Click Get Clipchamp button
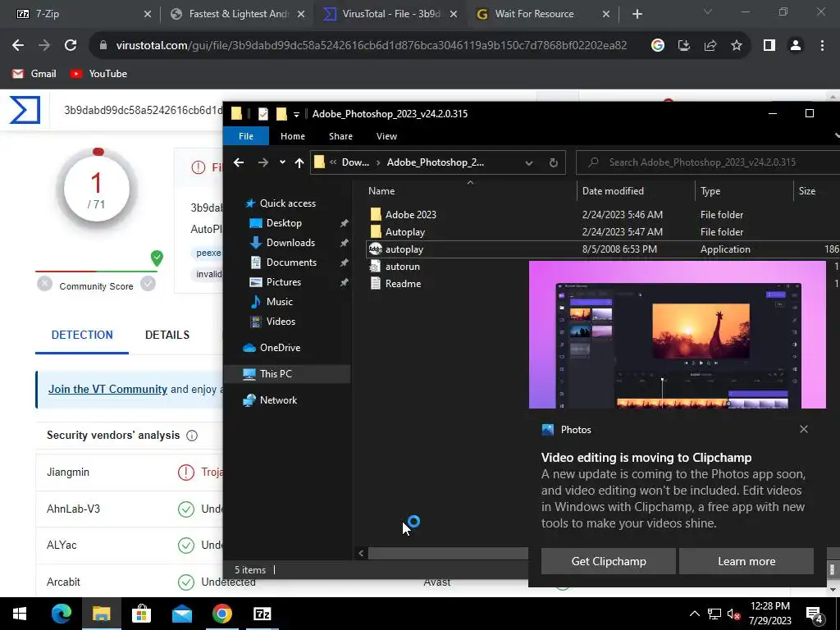 click(x=609, y=561)
